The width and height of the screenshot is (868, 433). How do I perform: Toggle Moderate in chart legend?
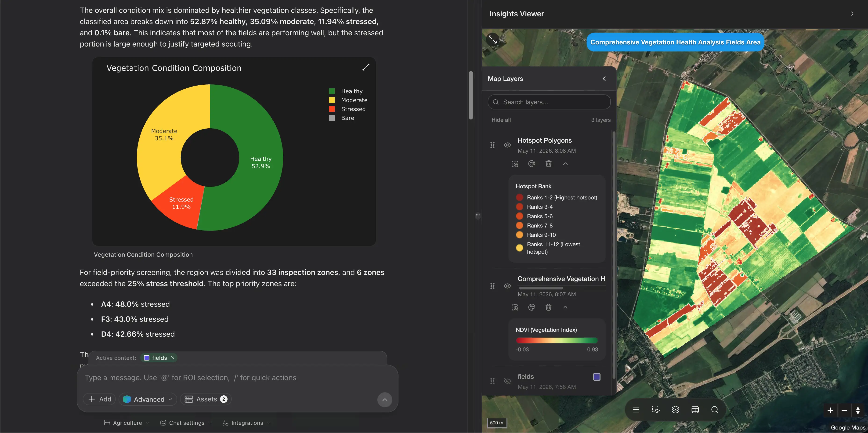tap(348, 100)
